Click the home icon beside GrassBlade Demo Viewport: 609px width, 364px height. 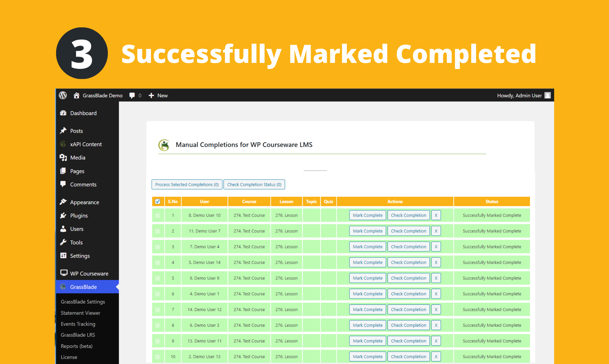76,95
